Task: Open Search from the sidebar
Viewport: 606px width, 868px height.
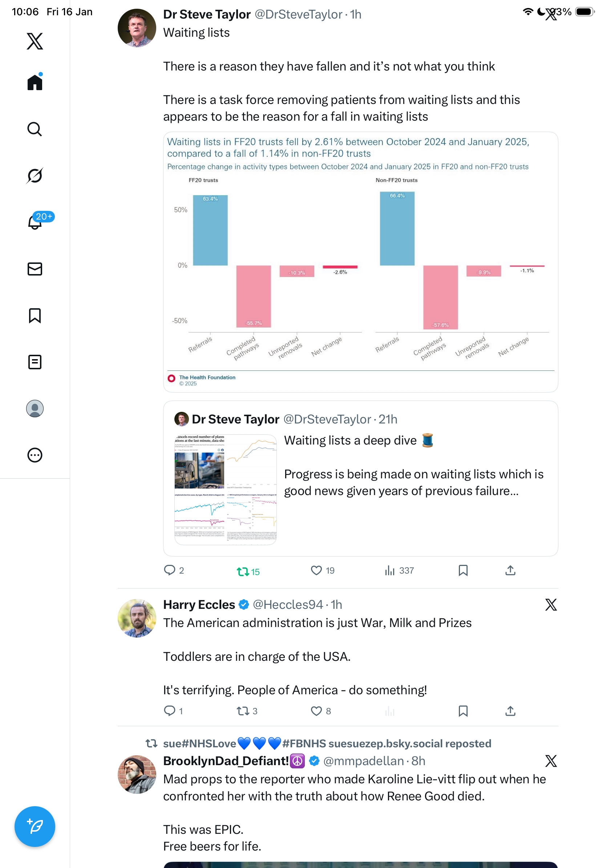Action: pos(35,129)
